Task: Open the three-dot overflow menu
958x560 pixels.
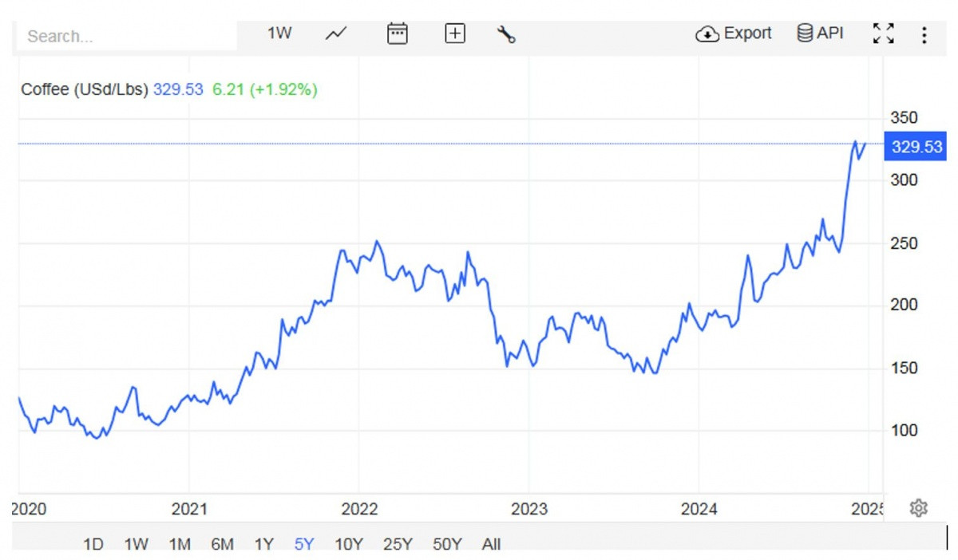Action: click(924, 34)
